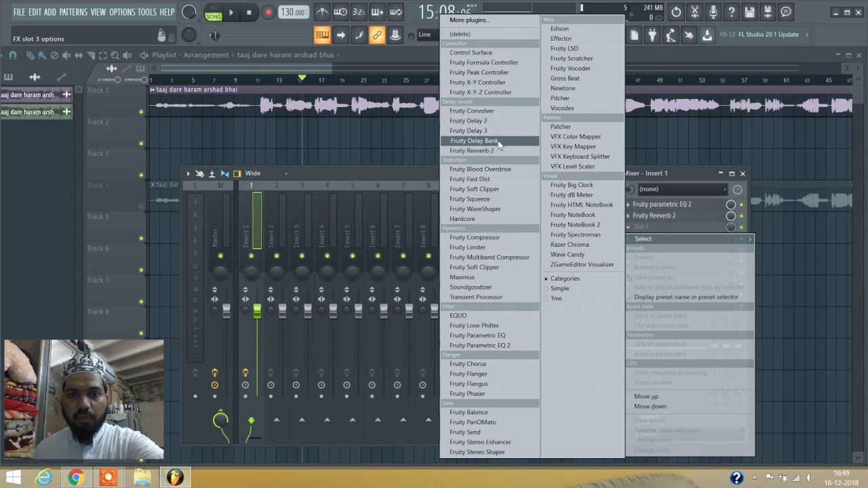
Task: Click the floppy disk save icon
Action: 749,12
